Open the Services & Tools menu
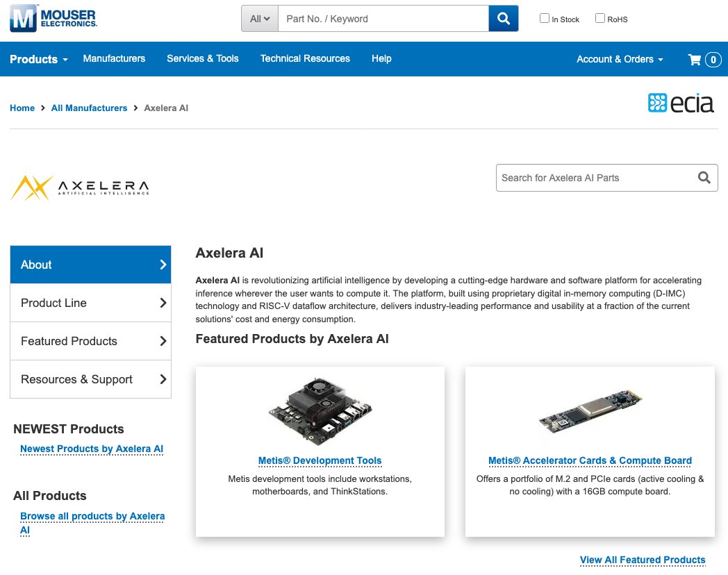 pyautogui.click(x=202, y=58)
